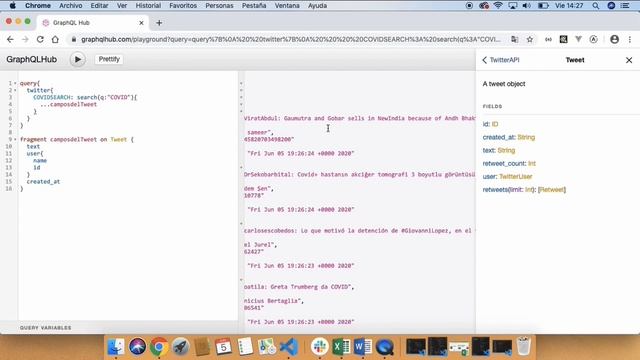640x360 pixels.
Task: Open Visual Studio Code from Dock
Action: (289, 347)
